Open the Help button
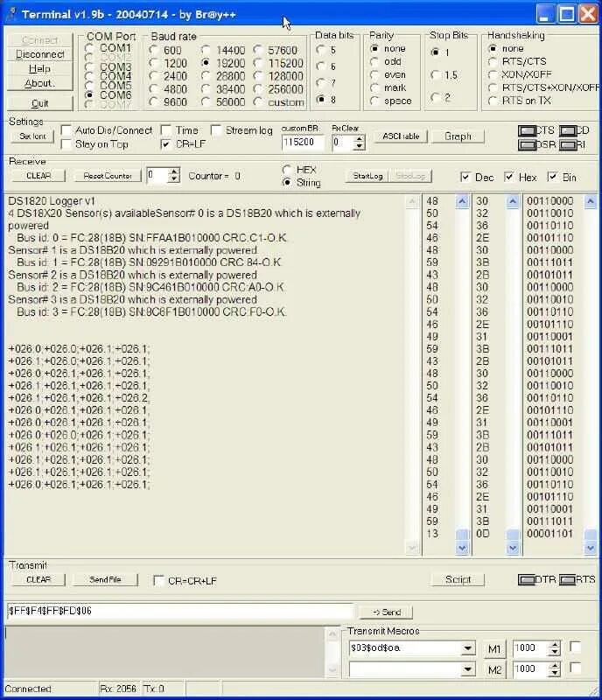The image size is (602, 700). click(39, 69)
